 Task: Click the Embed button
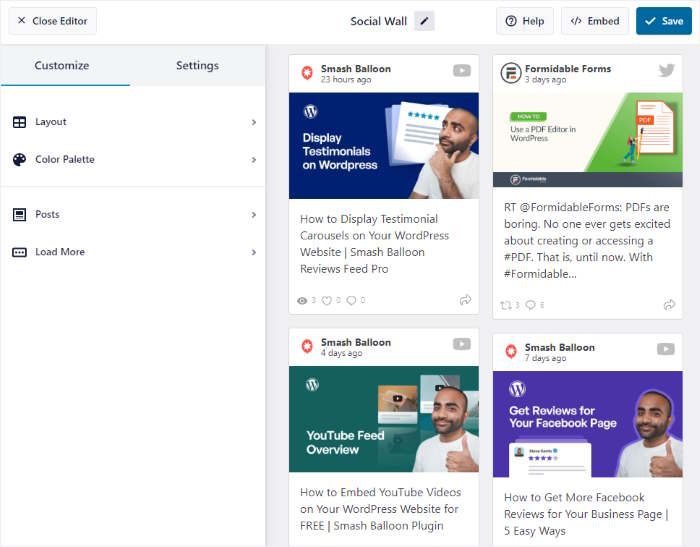point(595,21)
